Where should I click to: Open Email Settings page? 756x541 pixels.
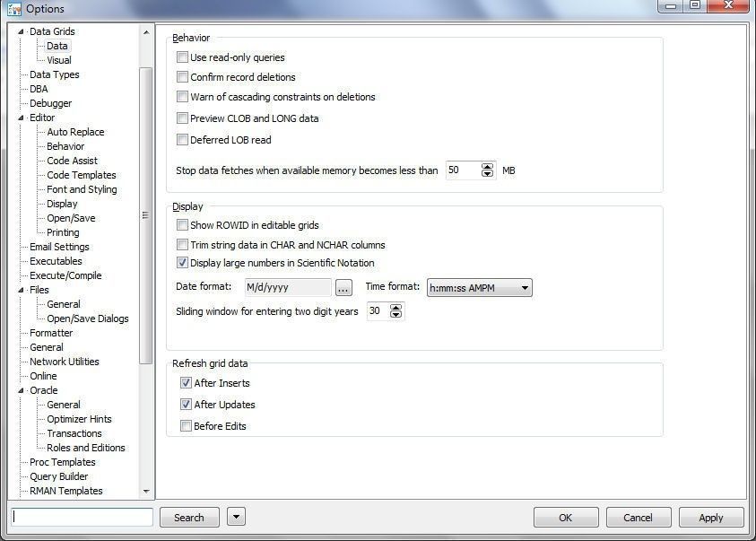(x=59, y=247)
